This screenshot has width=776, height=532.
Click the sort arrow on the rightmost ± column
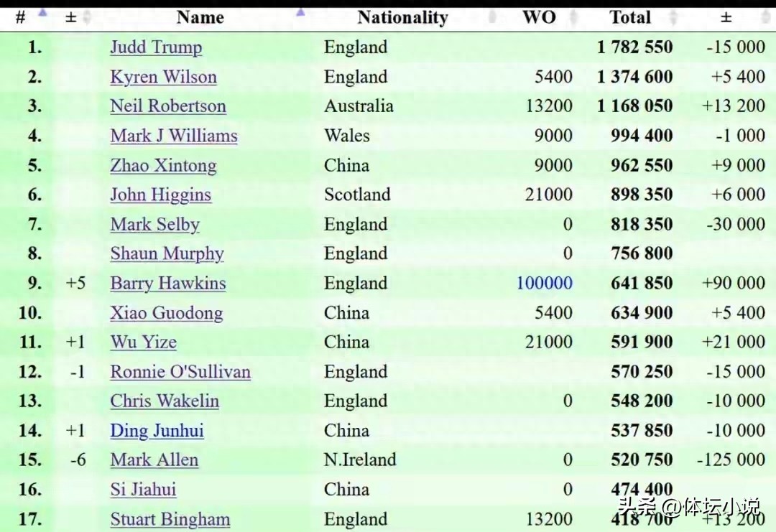[766, 15]
